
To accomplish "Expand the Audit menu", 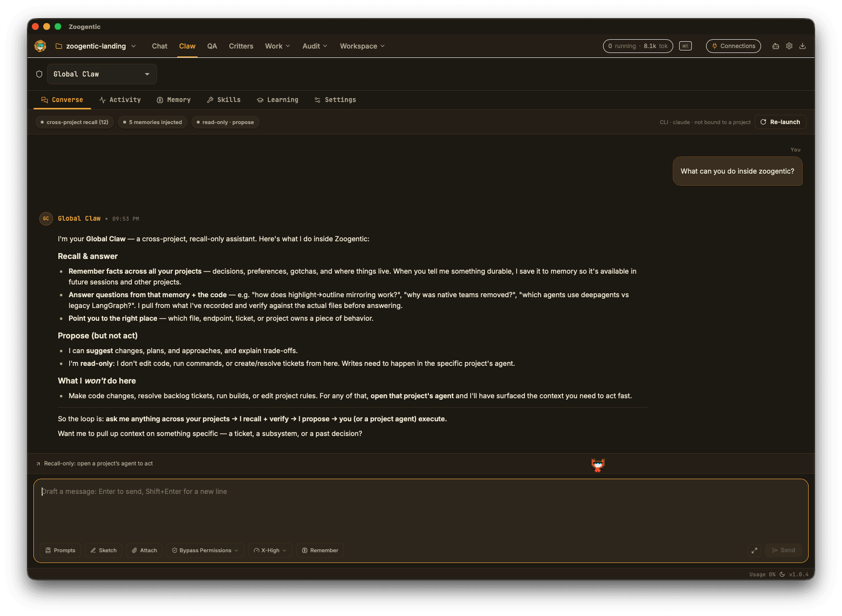I will pyautogui.click(x=315, y=46).
